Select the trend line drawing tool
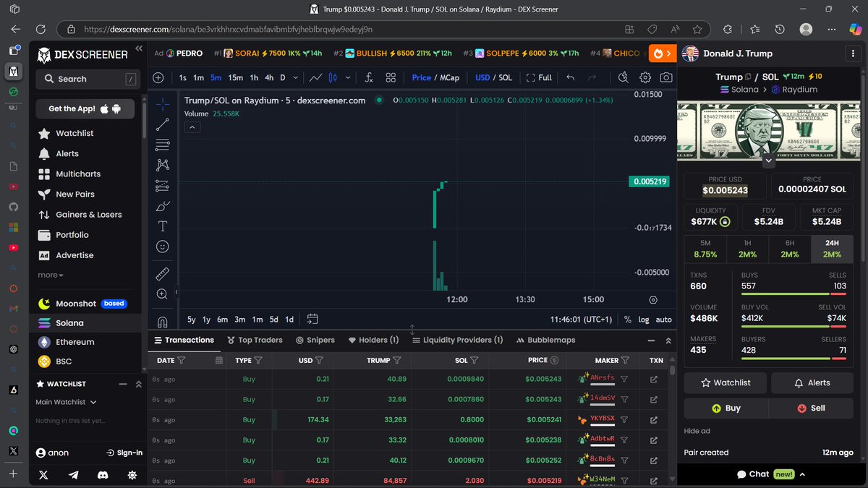Viewport: 868px width, 488px height. point(163,124)
